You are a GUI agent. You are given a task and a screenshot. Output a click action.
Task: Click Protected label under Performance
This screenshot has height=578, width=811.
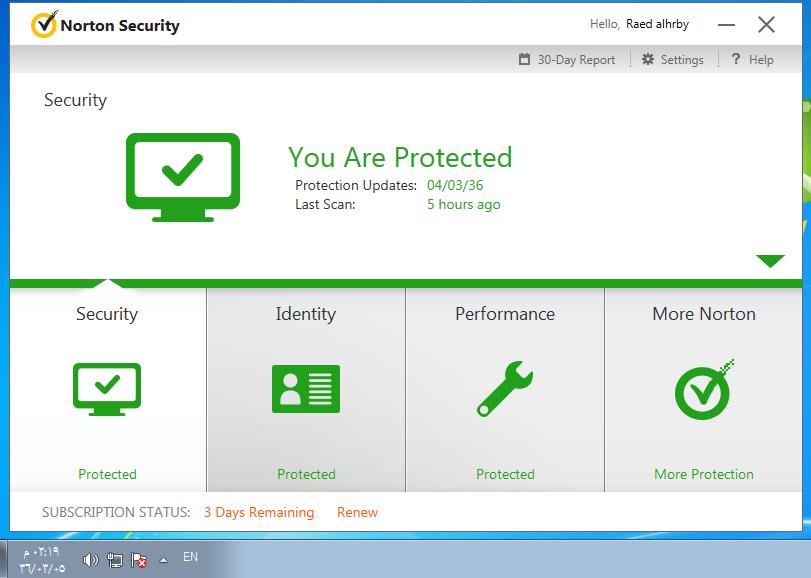[505, 474]
